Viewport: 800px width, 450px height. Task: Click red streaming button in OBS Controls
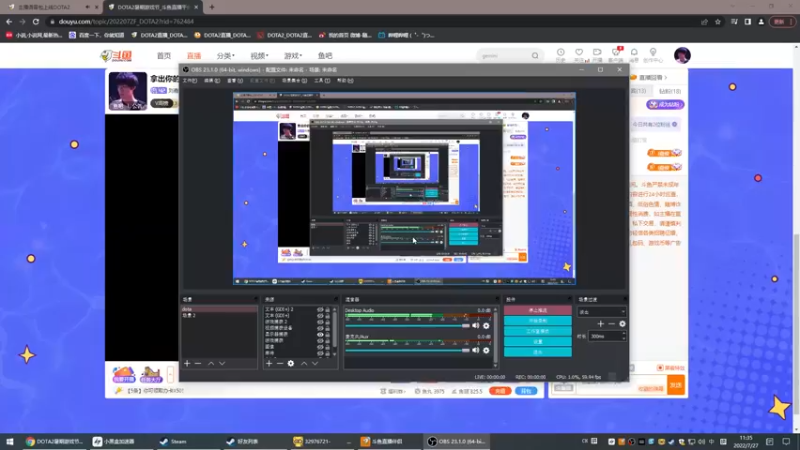coord(538,310)
